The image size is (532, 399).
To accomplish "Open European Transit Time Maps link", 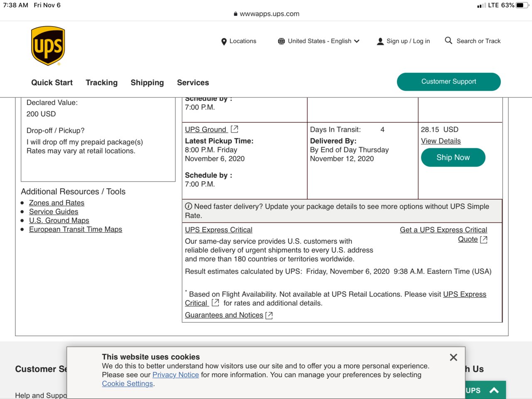I will (76, 229).
